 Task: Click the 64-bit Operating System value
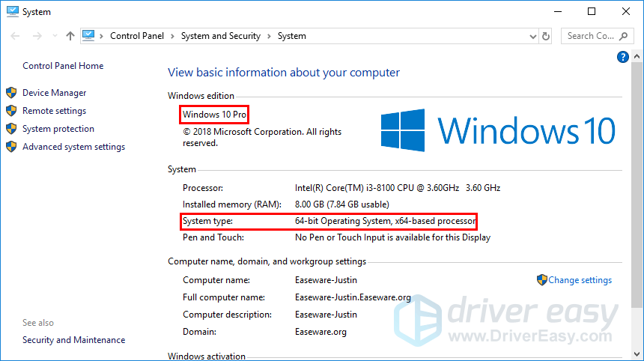point(385,221)
